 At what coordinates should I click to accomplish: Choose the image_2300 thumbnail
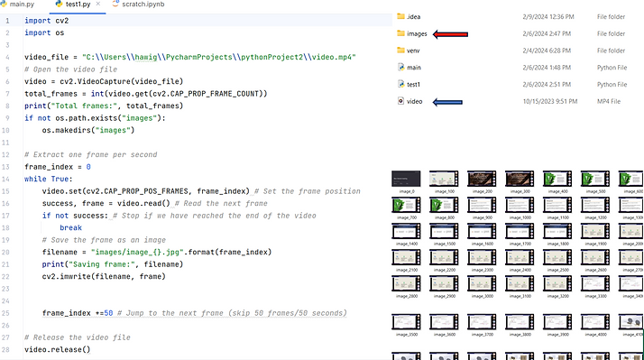pyautogui.click(x=482, y=258)
